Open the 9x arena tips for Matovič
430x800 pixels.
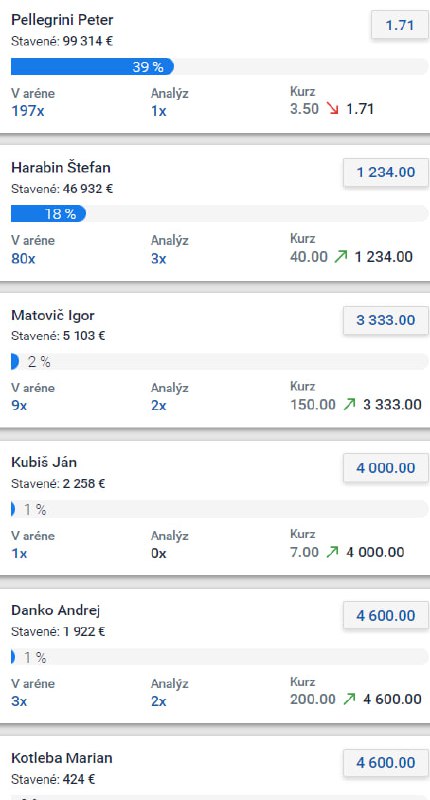click(19, 406)
